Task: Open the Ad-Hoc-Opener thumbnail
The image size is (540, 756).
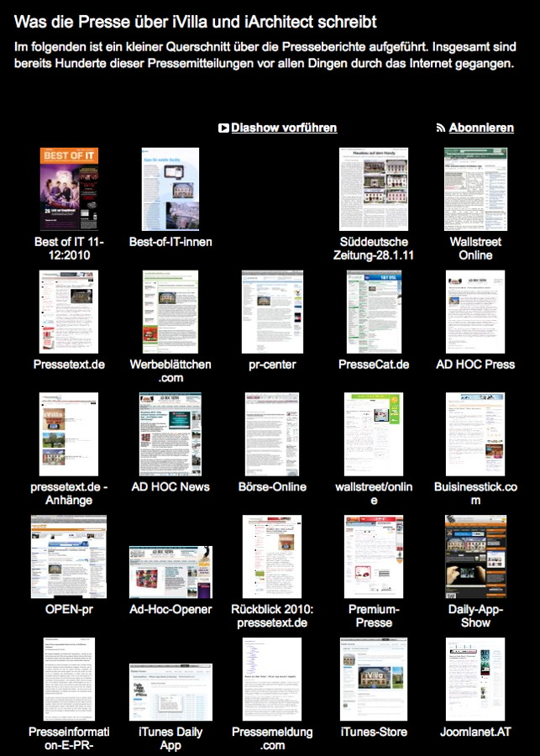Action: coord(170,572)
